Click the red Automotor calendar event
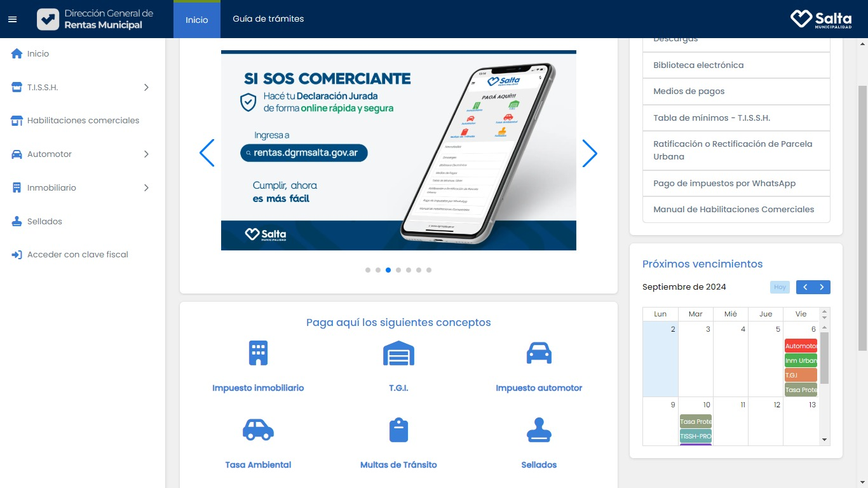Screen dimensions: 868x488 pos(801,346)
